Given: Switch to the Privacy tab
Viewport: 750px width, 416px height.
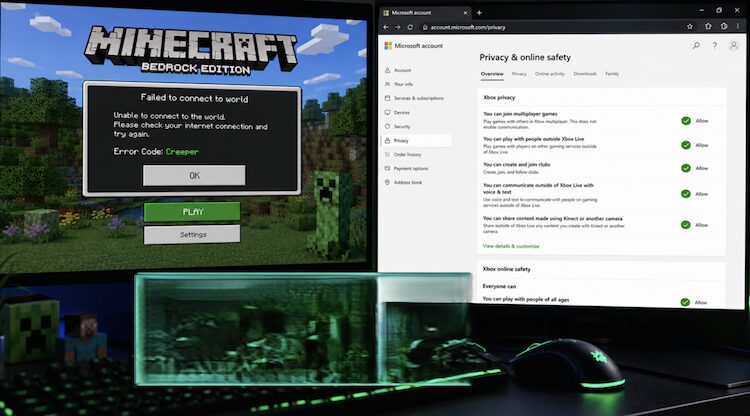Looking at the screenshot, I should 519,74.
